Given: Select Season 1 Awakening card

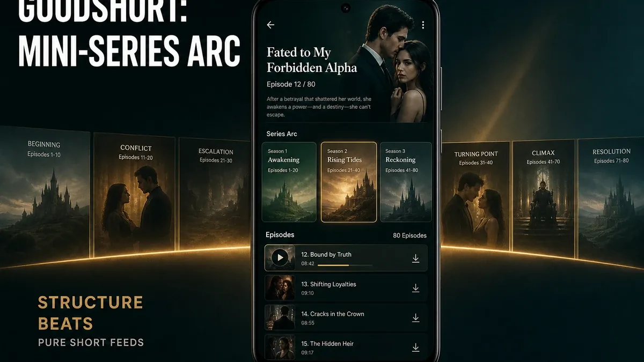Looking at the screenshot, I should click(289, 182).
